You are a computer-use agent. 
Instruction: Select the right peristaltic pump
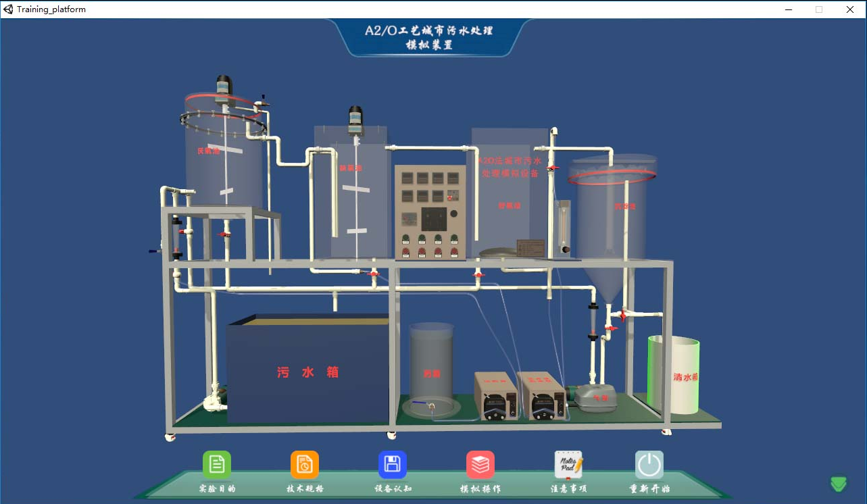(542, 397)
